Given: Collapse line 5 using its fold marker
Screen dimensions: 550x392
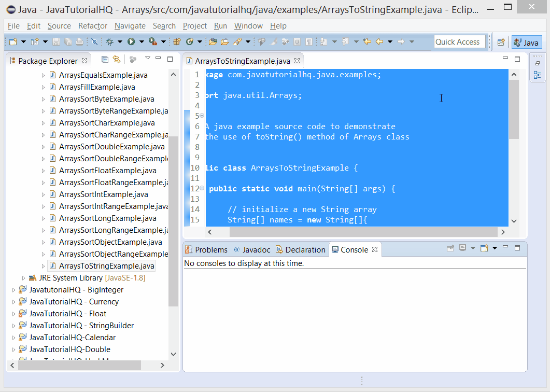Looking at the screenshot, I should [x=202, y=116].
